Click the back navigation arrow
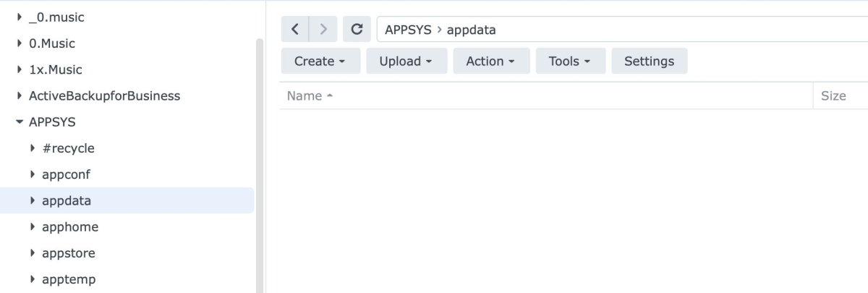Screen dimensions: 868x293 click(x=295, y=30)
